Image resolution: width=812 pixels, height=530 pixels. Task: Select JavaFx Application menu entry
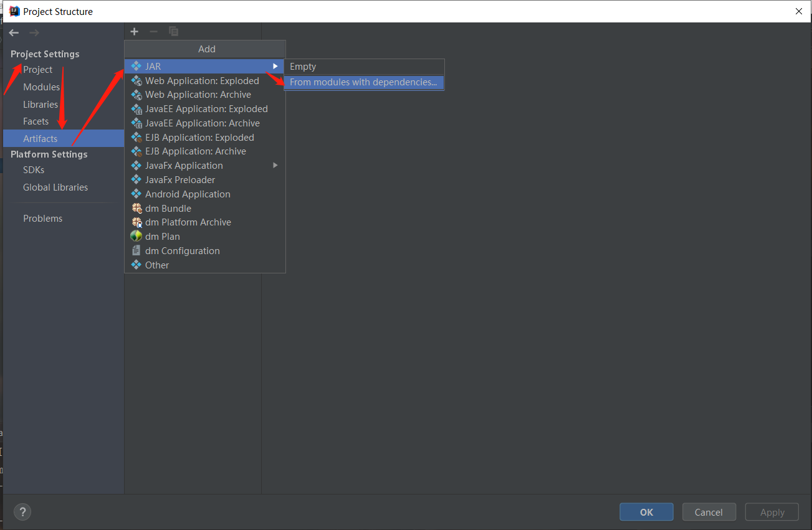tap(205, 166)
